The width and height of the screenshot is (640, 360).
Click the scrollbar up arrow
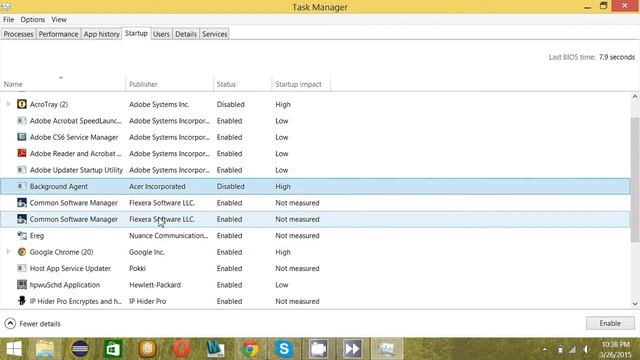pyautogui.click(x=635, y=97)
